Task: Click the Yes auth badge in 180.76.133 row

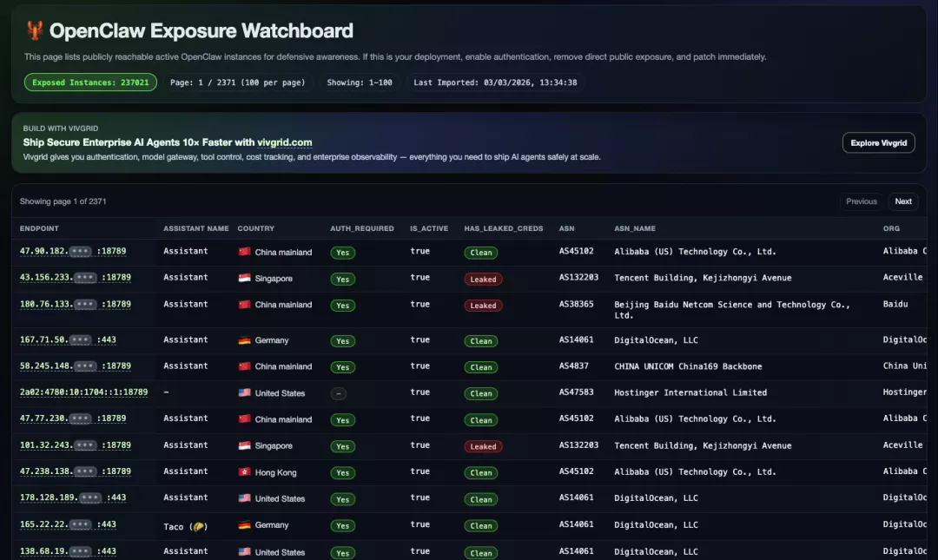Action: click(343, 306)
